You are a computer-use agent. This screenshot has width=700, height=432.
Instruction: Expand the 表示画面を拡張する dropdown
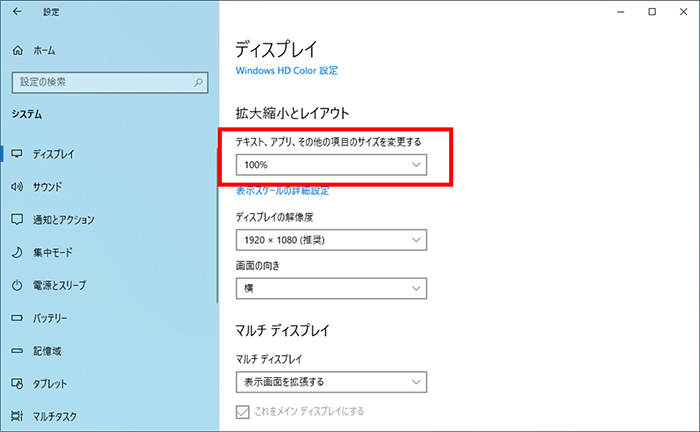[x=331, y=382]
